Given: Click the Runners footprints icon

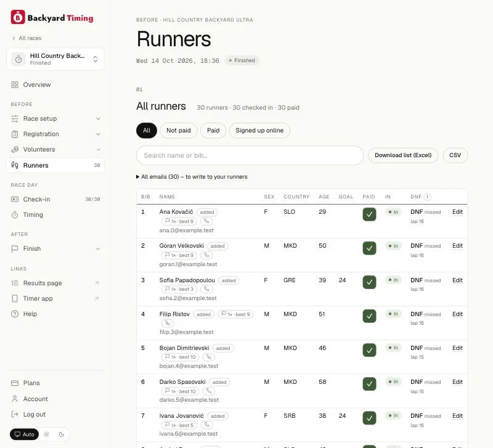Looking at the screenshot, I should click(15, 165).
